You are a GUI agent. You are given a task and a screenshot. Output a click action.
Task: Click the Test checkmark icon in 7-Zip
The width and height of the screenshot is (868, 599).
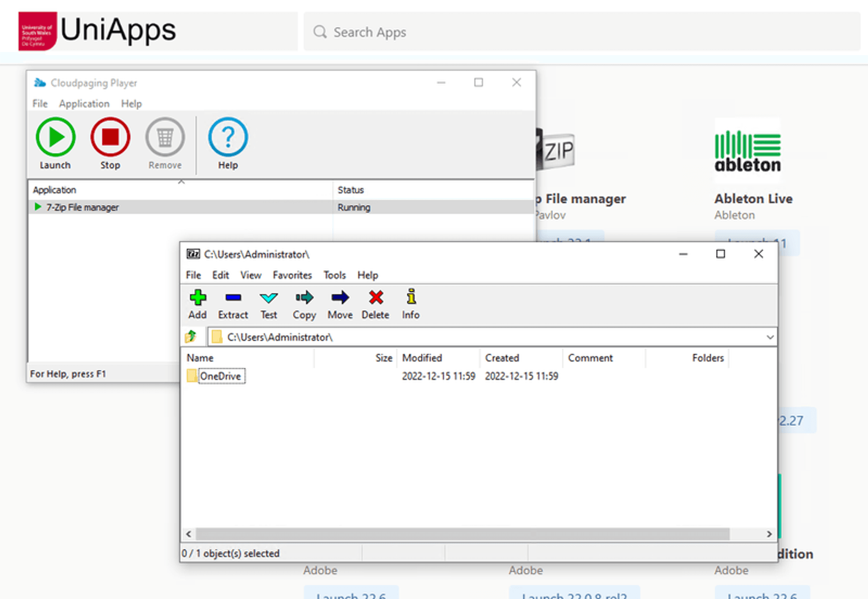(x=269, y=297)
